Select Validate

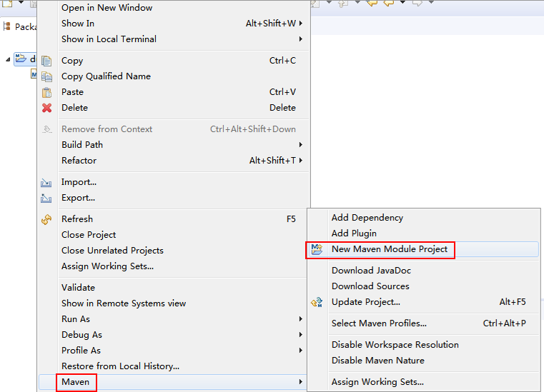174,288
